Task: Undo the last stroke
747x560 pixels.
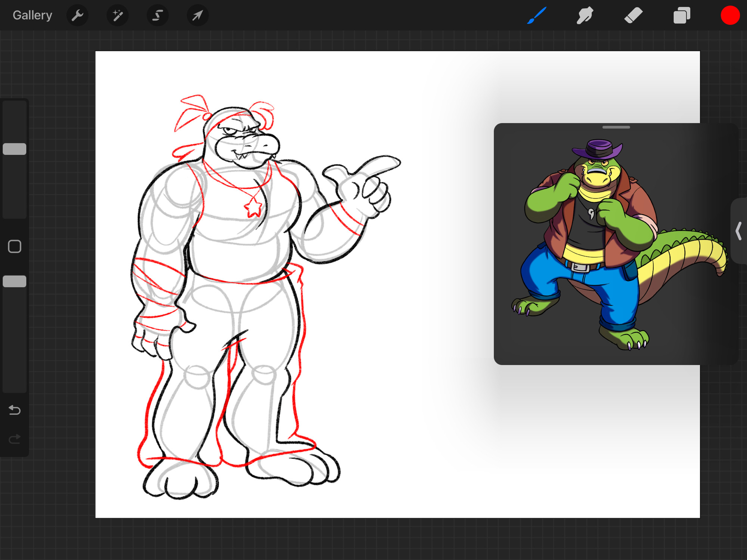Action: point(15,410)
